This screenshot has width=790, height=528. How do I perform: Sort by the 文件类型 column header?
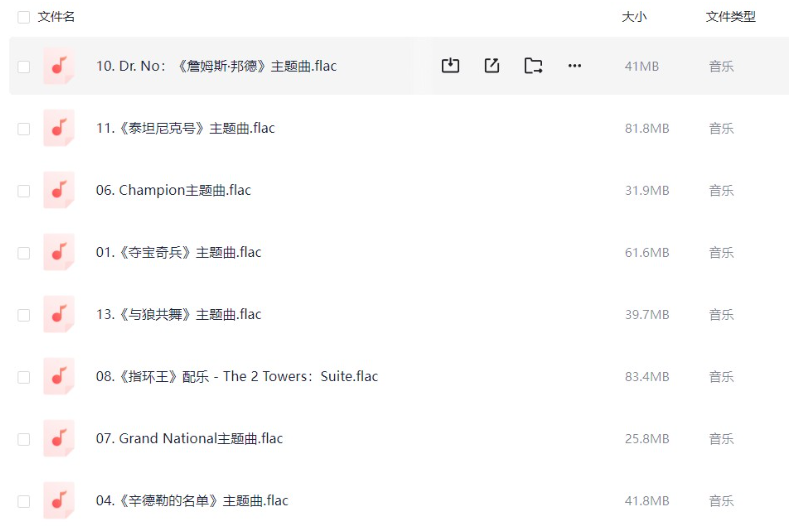point(730,17)
